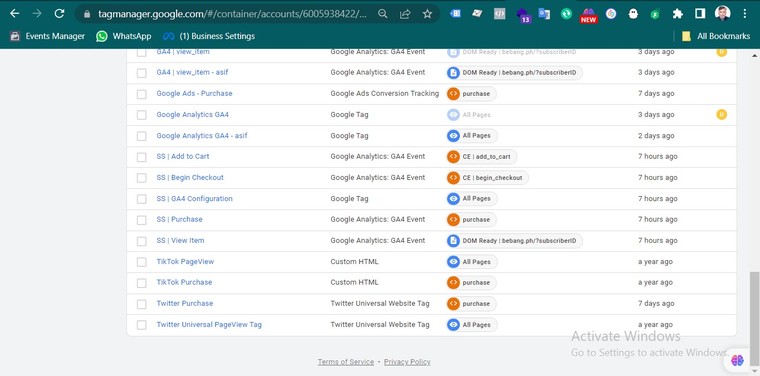This screenshot has width=760, height=376.
Task: Click the share page icon in address bar
Action: [405, 14]
